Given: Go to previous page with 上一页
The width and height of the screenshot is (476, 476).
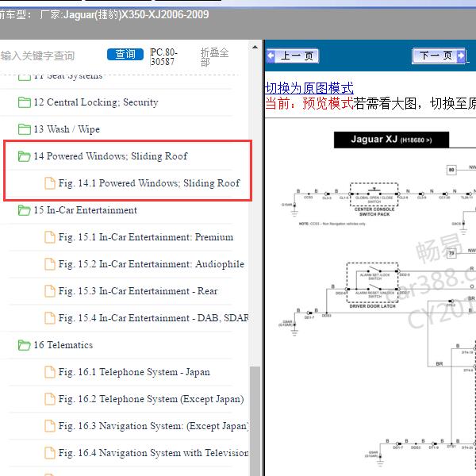Looking at the screenshot, I should 293,56.
